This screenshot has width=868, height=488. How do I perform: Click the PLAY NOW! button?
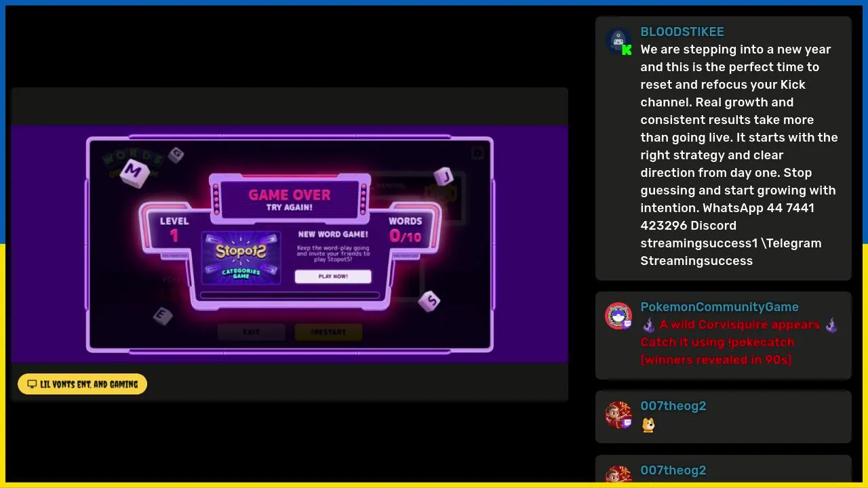pyautogui.click(x=333, y=277)
